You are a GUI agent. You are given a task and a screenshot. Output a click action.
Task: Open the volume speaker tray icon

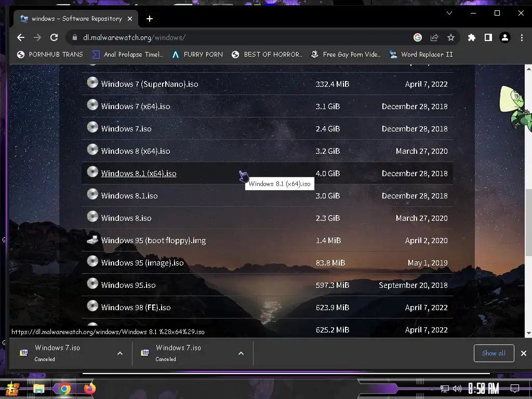tap(457, 389)
